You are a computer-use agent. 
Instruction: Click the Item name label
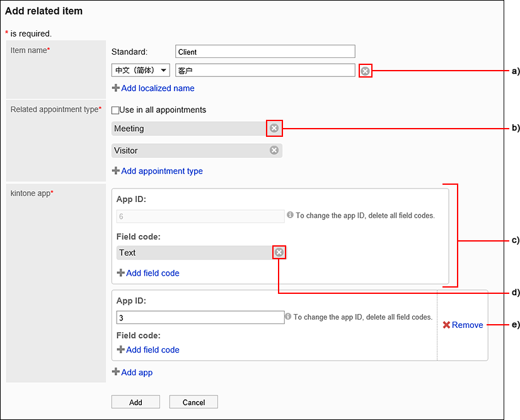pyautogui.click(x=30, y=50)
